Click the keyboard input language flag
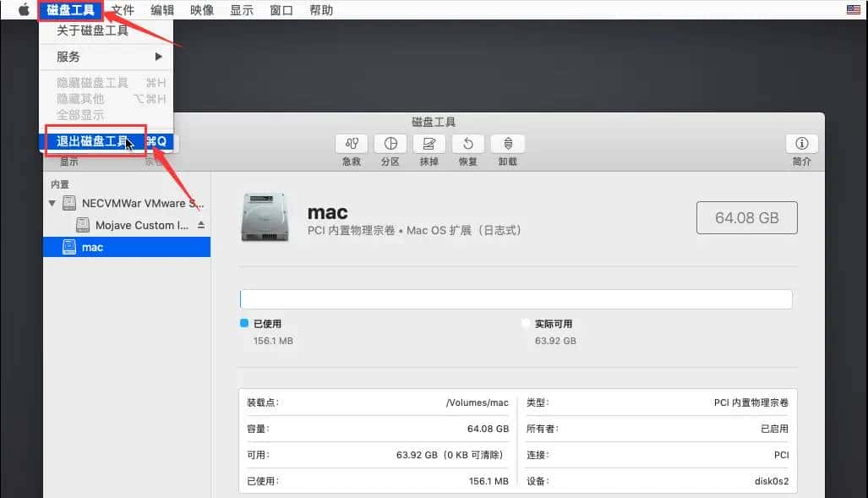 click(x=853, y=9)
